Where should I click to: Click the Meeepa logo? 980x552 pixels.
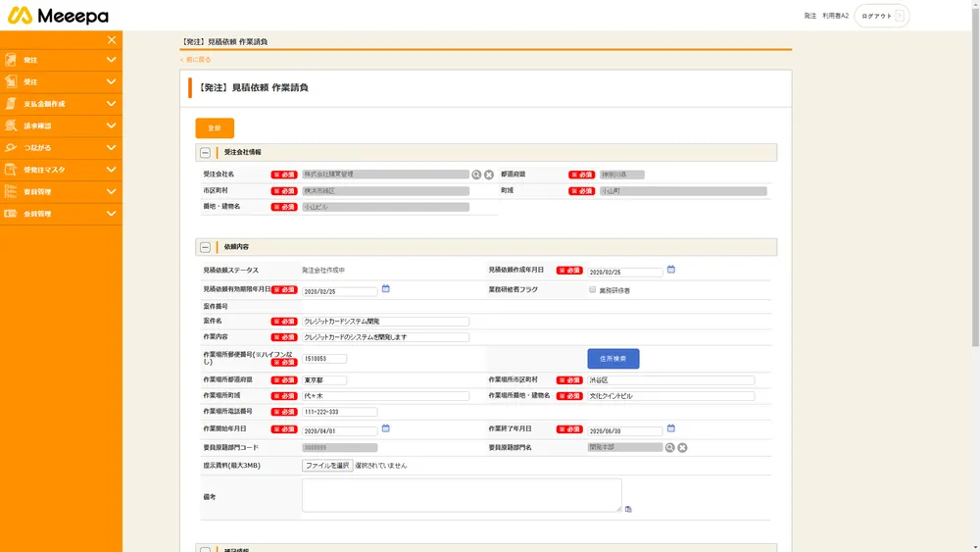click(x=58, y=16)
